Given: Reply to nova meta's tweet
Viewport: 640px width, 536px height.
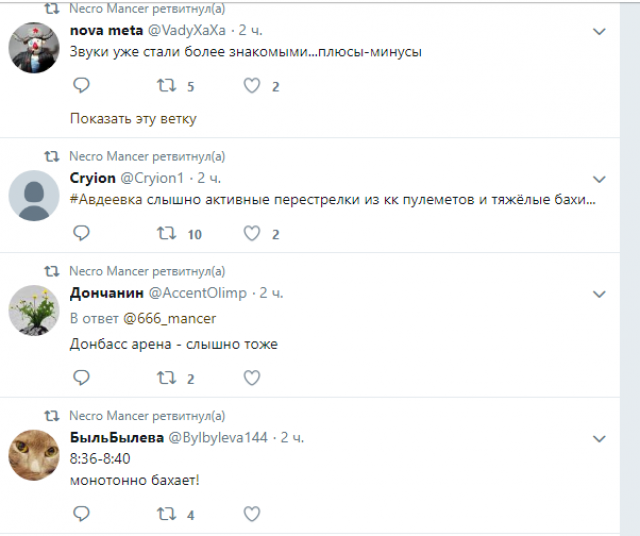Looking at the screenshot, I should [82, 86].
